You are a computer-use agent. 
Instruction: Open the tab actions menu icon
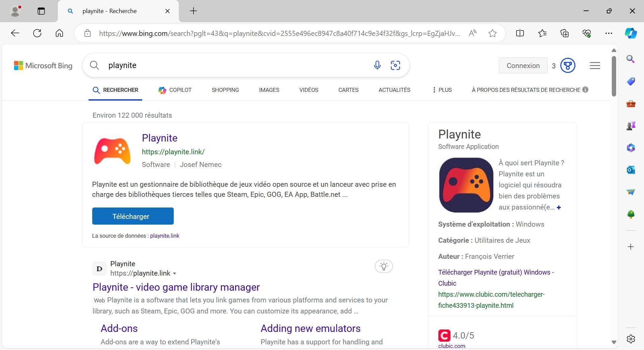point(41,11)
